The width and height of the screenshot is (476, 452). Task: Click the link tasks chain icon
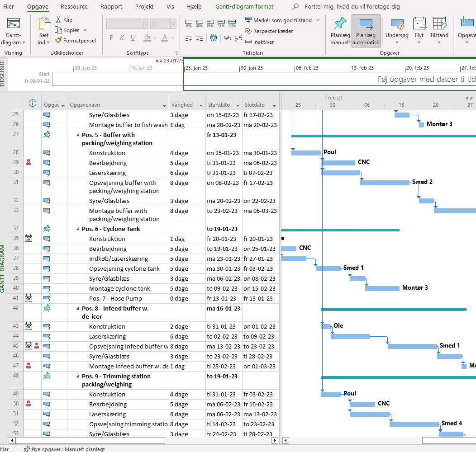pos(227,38)
